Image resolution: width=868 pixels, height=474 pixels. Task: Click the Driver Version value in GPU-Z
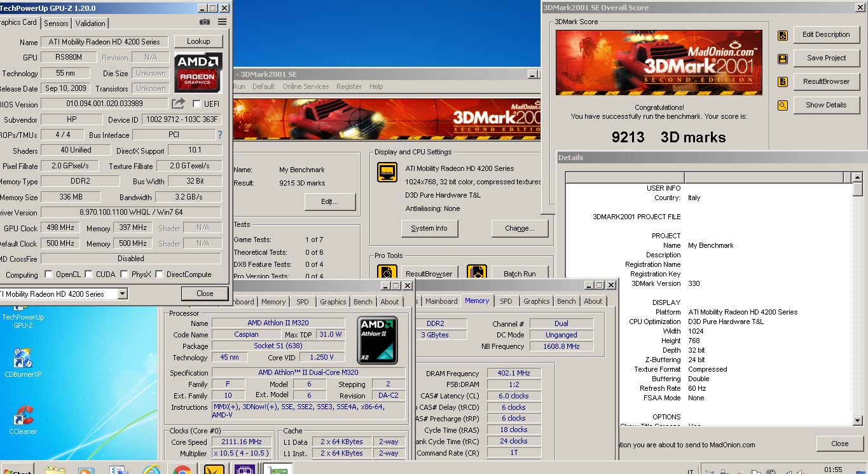coord(131,213)
